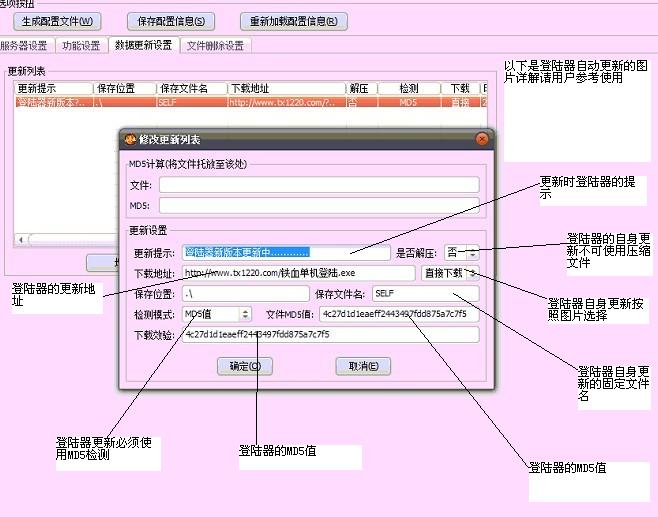This screenshot has height=517, width=658.
Task: Click the 保存位置 column header
Action: (125, 89)
